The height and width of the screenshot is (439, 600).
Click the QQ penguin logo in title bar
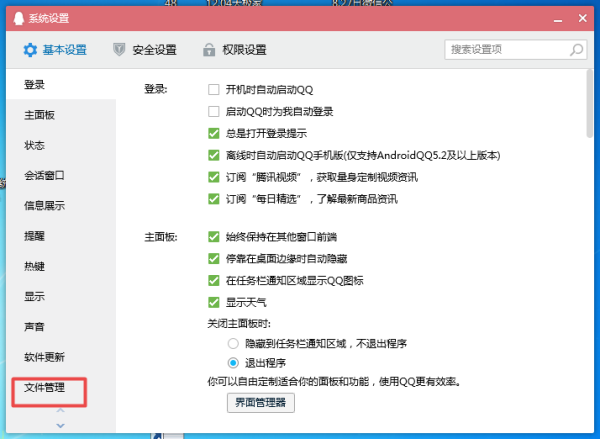[x=18, y=18]
